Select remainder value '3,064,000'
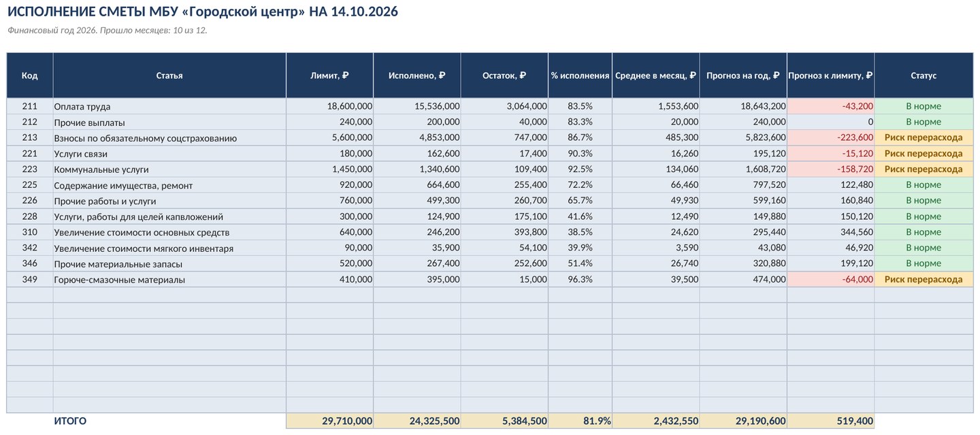This screenshot has width=980, height=435. pyautogui.click(x=504, y=106)
